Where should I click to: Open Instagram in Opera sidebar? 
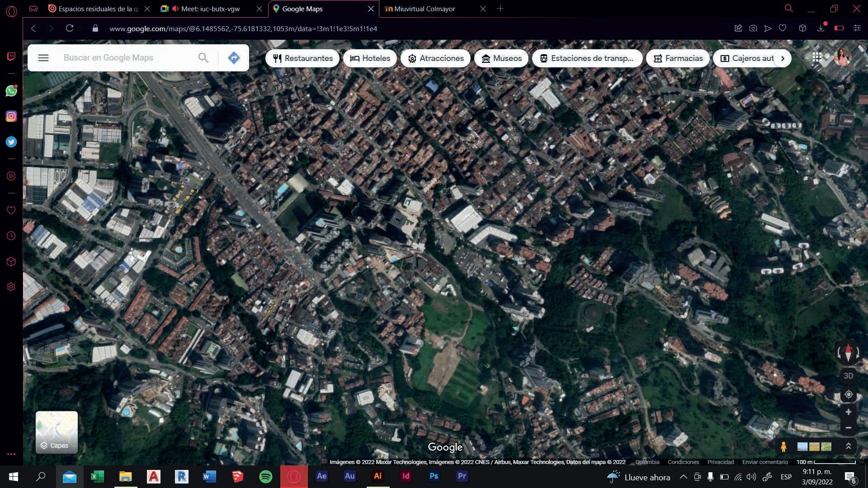[11, 116]
